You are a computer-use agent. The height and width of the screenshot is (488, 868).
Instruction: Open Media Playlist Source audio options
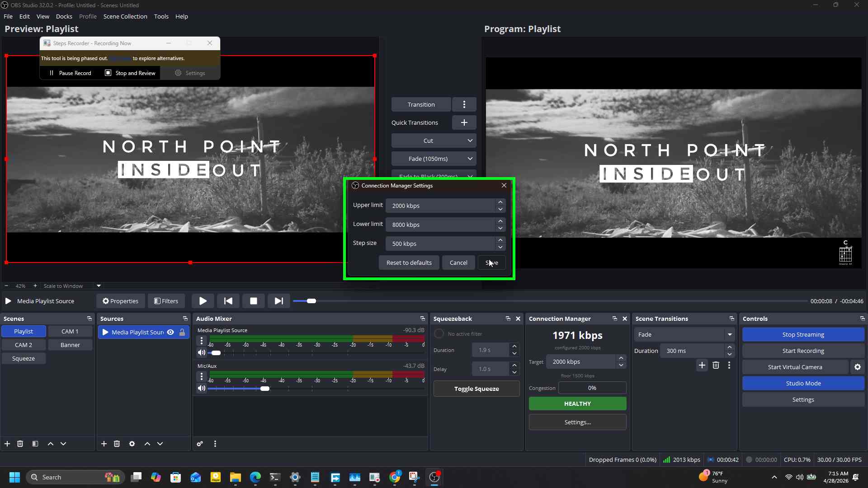point(202,341)
